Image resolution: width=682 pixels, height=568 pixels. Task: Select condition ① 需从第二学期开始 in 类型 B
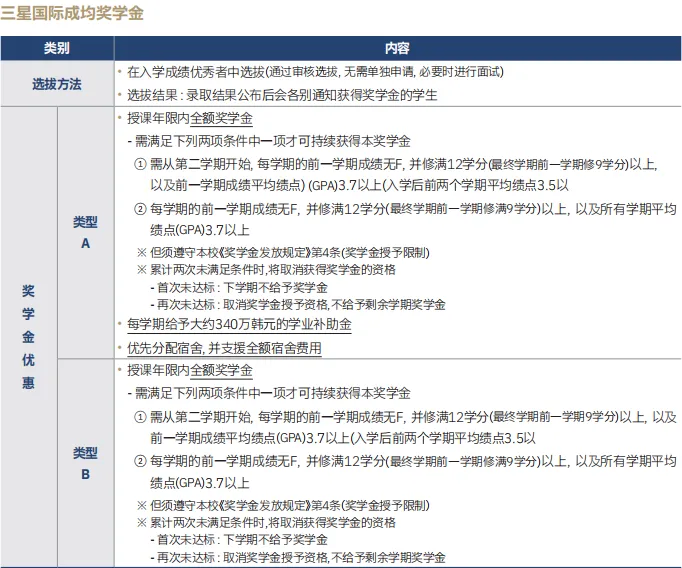pos(405,417)
